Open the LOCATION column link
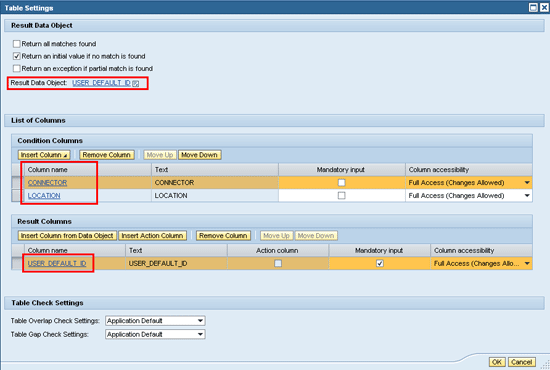Viewport: 550px width, 370px height. [44, 196]
